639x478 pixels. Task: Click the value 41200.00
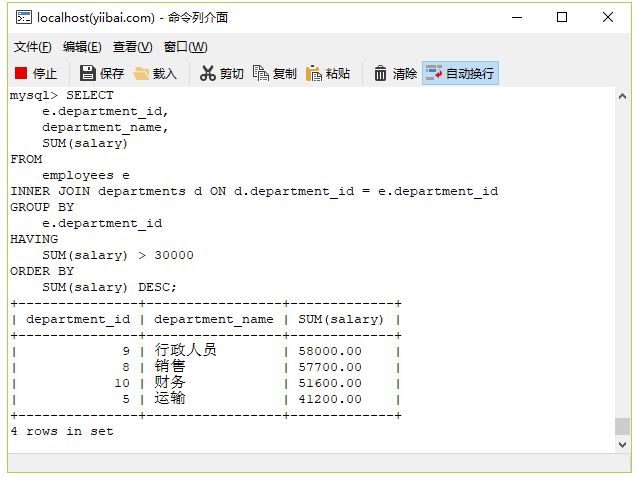tap(330, 399)
